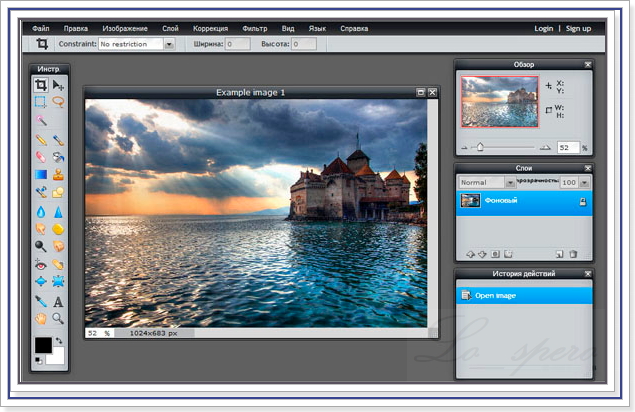Click the Sign up link
The width and height of the screenshot is (635, 412).
578,28
